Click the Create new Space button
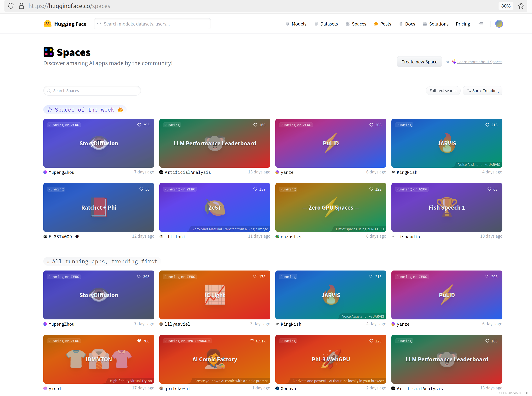Screen dimensions: 532x396 419,62
